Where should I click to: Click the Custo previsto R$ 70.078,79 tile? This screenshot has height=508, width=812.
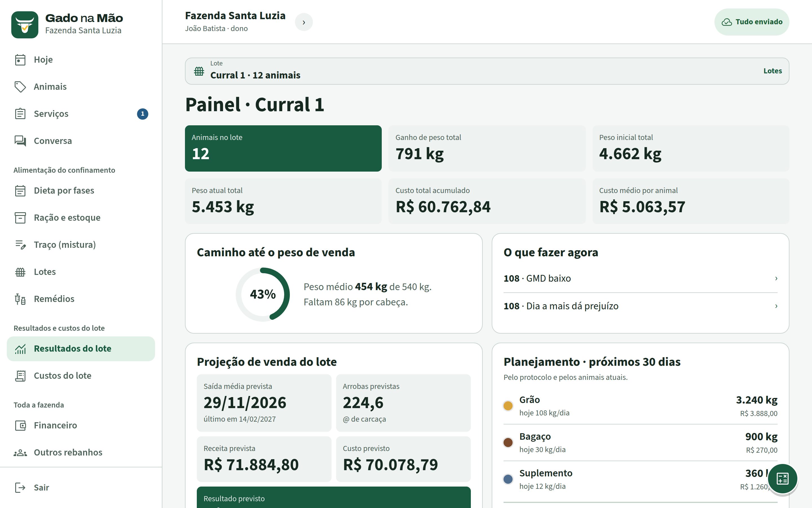[403, 459]
